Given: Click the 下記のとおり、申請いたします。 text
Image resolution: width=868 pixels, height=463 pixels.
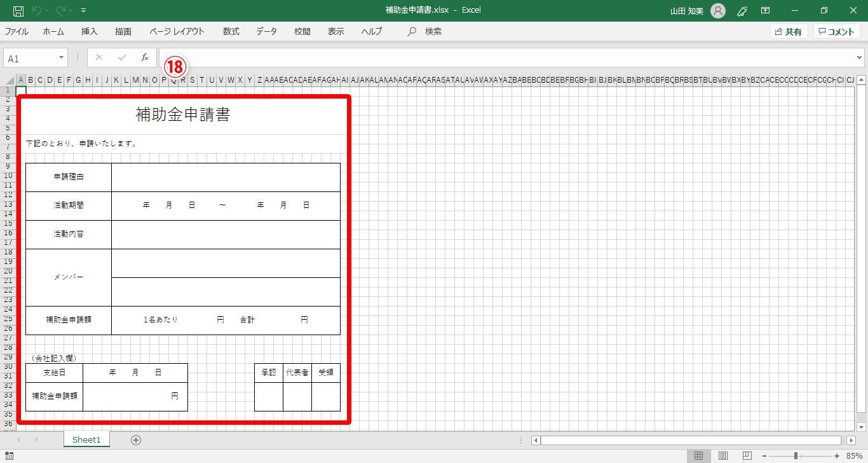Looking at the screenshot, I should pyautogui.click(x=81, y=144).
